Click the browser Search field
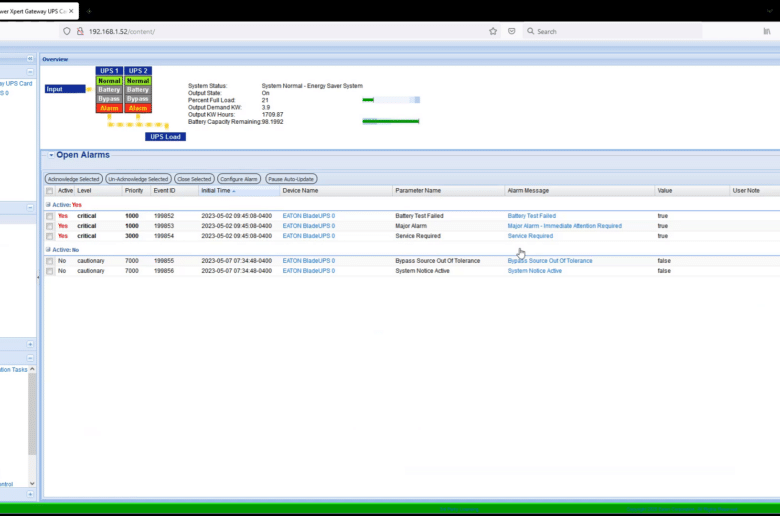This screenshot has height=516, width=780. [x=612, y=31]
